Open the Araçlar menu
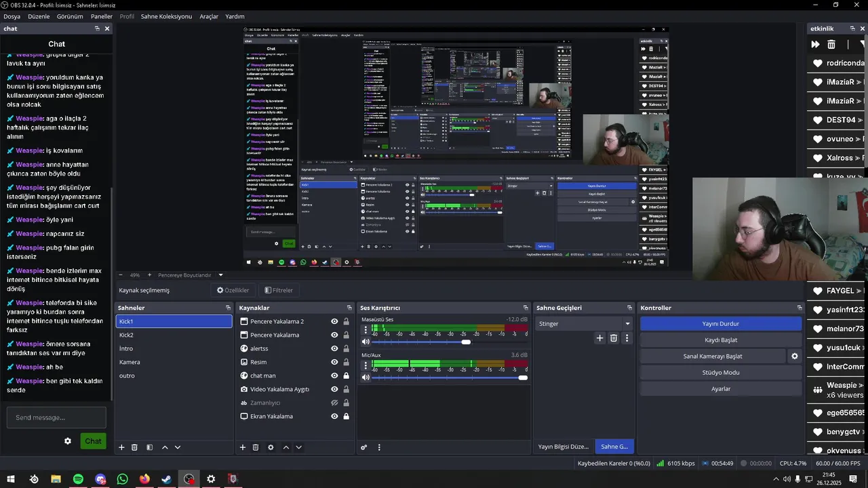 coord(209,16)
